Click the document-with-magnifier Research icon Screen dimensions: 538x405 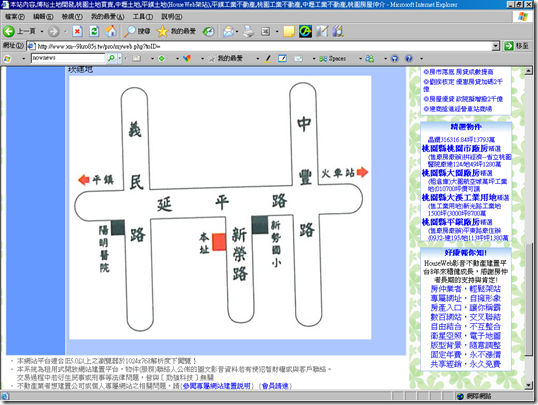pos(338,31)
